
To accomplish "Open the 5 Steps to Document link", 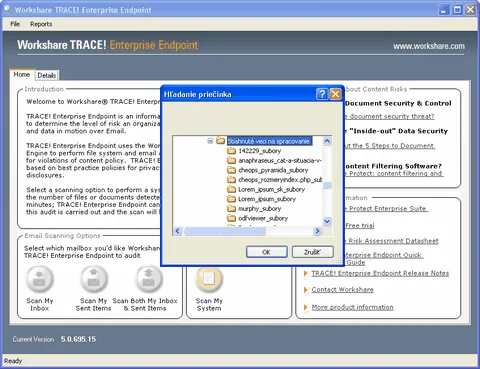I will point(389,146).
